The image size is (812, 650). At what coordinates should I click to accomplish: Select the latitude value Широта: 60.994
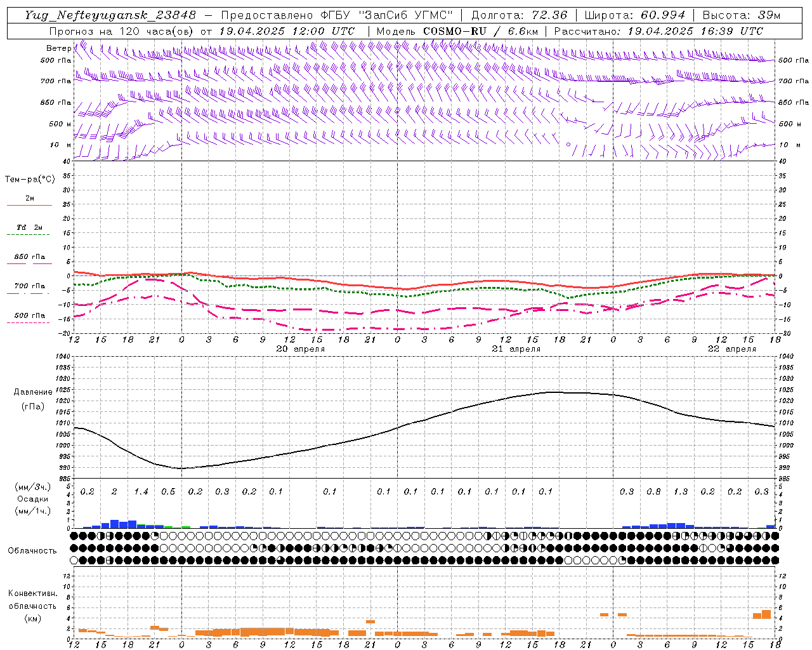[x=634, y=15]
